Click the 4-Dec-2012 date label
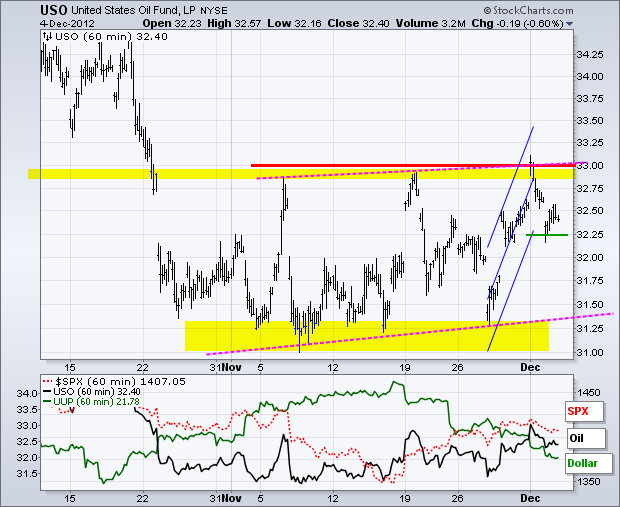Image resolution: width=620 pixels, height=507 pixels. pos(67,23)
